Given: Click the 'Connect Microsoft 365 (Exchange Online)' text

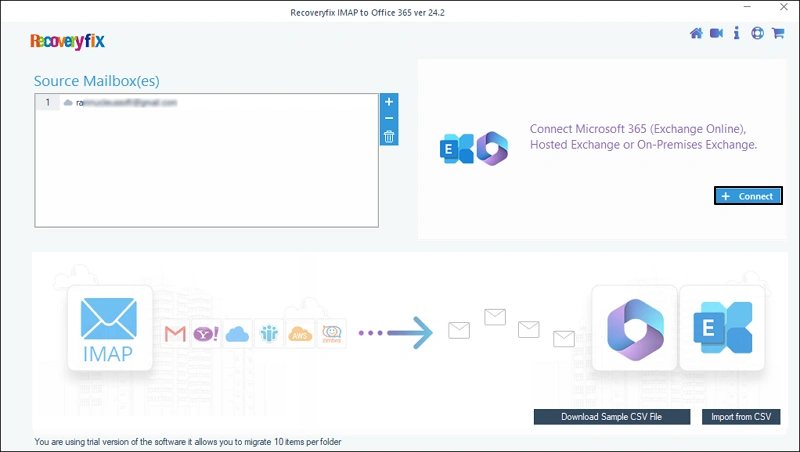Looking at the screenshot, I should (638, 129).
